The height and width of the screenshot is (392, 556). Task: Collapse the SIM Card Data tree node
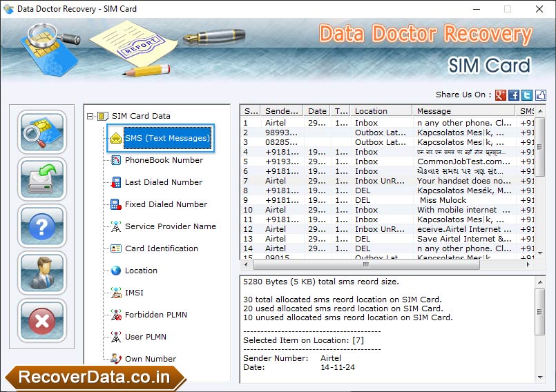[90, 116]
